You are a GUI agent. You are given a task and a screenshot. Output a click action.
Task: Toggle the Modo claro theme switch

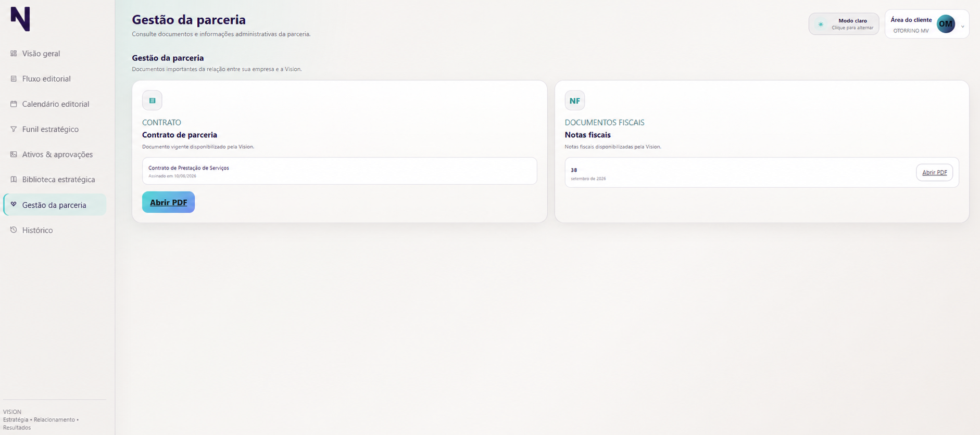pos(844,24)
